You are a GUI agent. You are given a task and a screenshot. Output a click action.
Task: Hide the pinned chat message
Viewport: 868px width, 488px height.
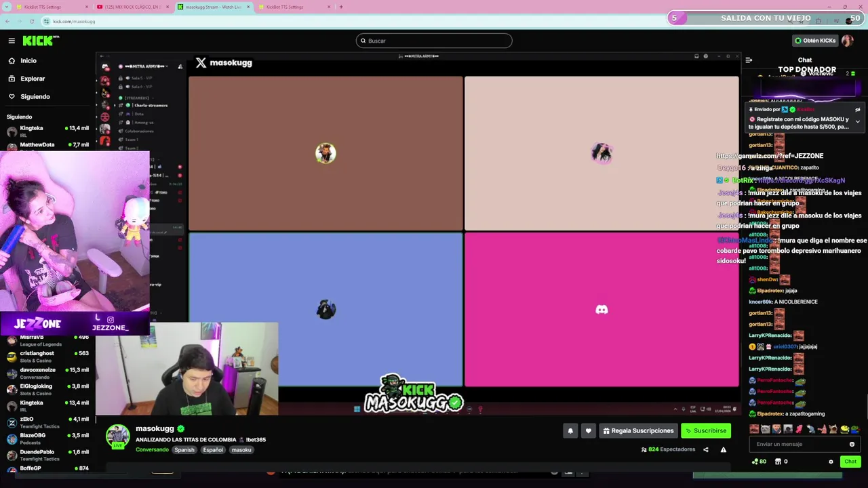(x=858, y=110)
